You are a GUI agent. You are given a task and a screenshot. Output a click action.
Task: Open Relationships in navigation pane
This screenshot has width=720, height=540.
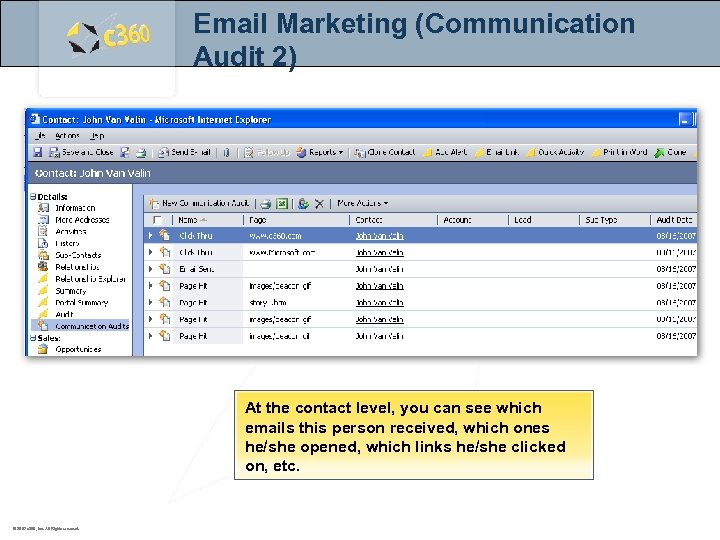[x=77, y=267]
